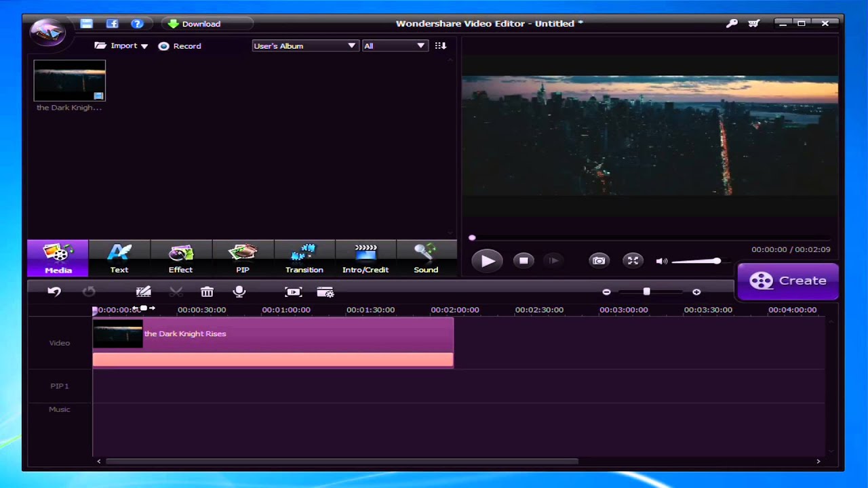Click the timeline zoom slider handle
The image size is (868, 488).
click(x=646, y=291)
